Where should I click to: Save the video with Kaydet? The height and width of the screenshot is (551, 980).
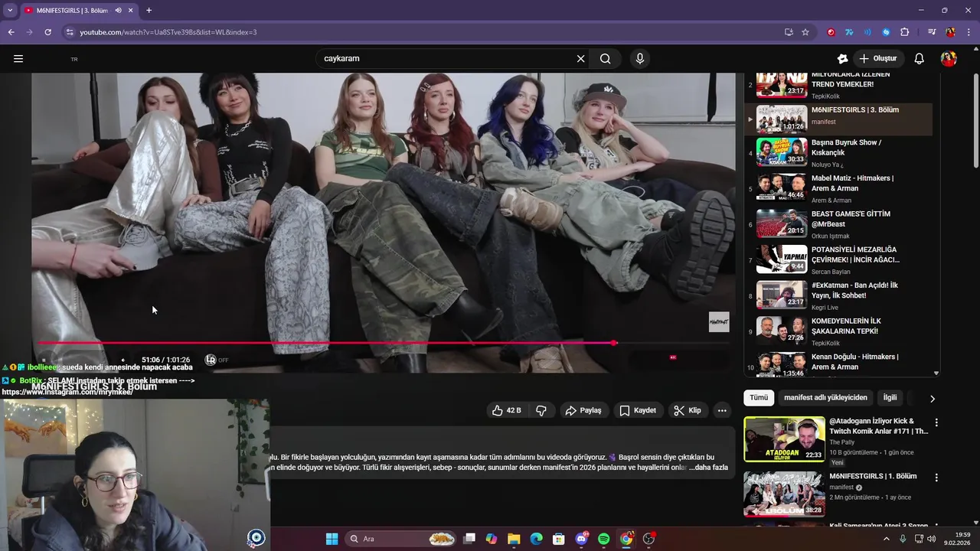coord(638,410)
